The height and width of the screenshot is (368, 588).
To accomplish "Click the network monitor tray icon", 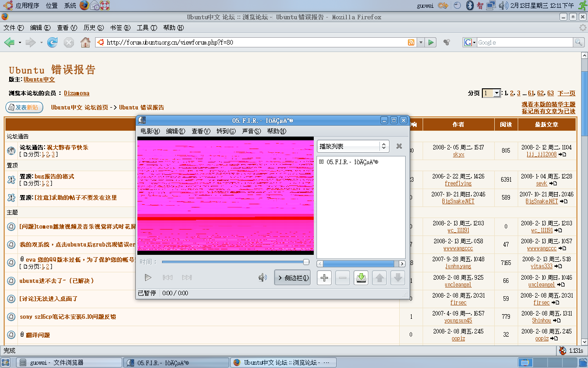I will pyautogui.click(x=491, y=6).
